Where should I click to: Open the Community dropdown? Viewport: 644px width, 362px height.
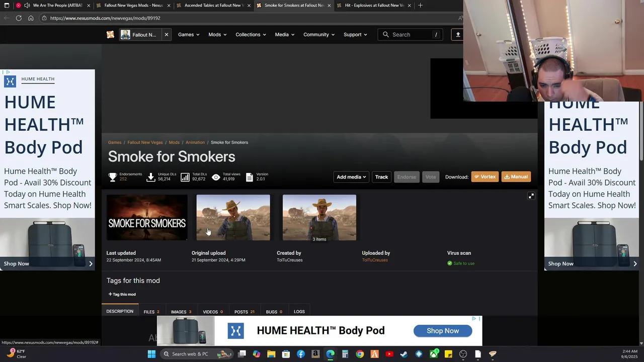pos(319,35)
